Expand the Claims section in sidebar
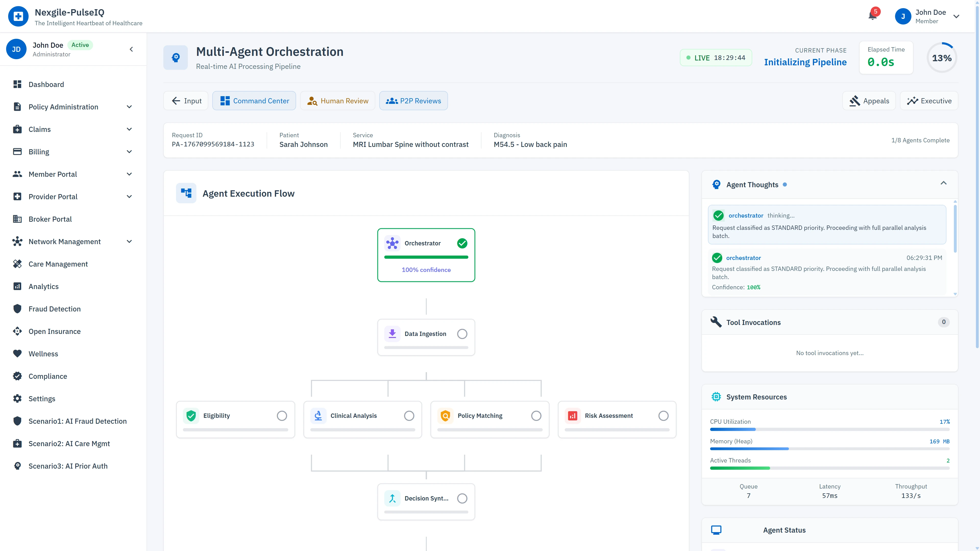Viewport: 980px width, 551px height. [x=129, y=129]
